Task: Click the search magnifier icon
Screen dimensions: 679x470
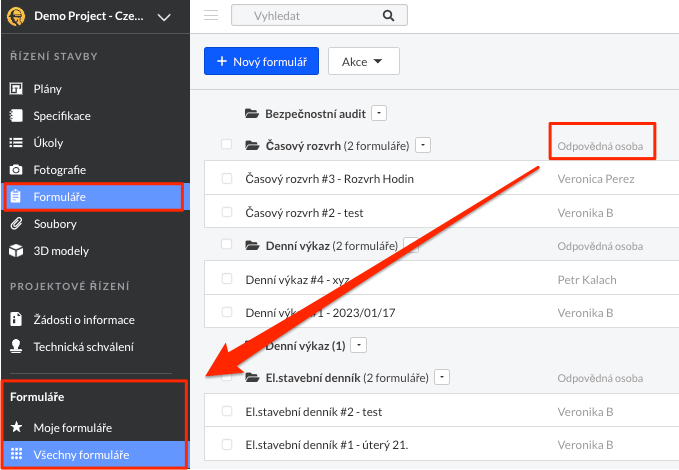Action: click(x=388, y=16)
